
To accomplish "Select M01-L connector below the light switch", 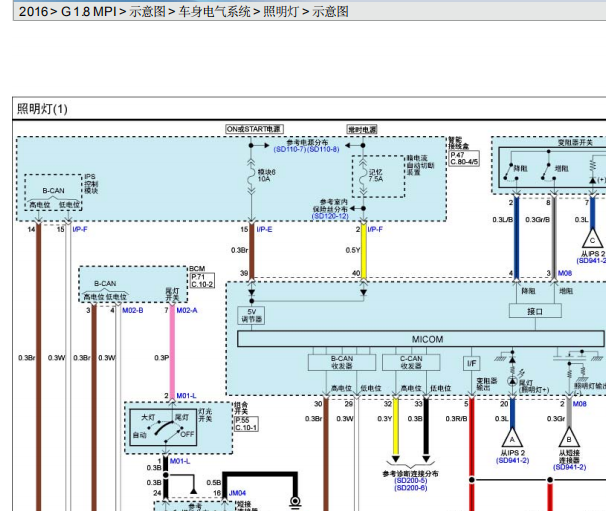I will pyautogui.click(x=180, y=461).
